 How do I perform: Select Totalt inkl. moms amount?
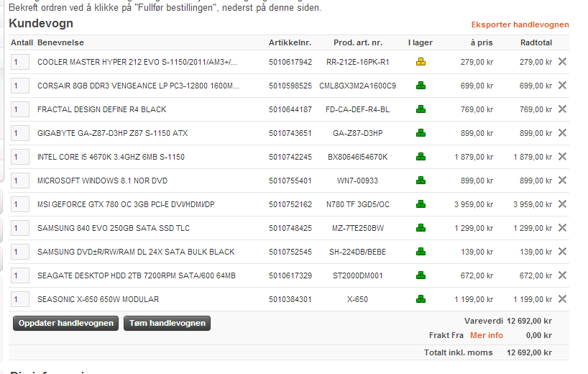pyautogui.click(x=529, y=352)
